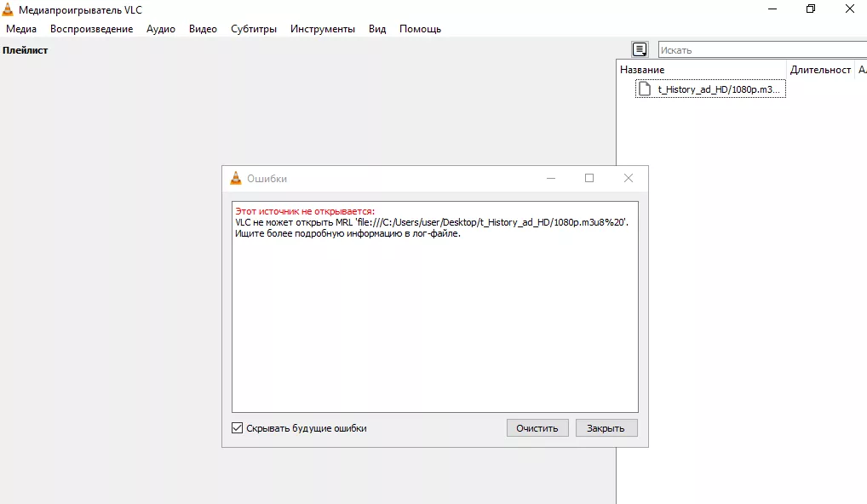The image size is (867, 504).
Task: Open the Воспроизведение menu
Action: click(91, 29)
